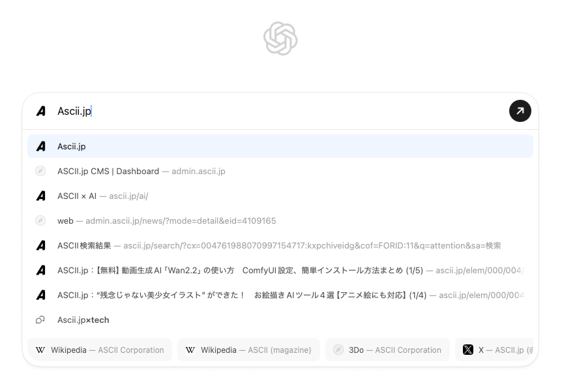
Task: Click ASCII icon beside ASCII検索結果
Action: 41,245
